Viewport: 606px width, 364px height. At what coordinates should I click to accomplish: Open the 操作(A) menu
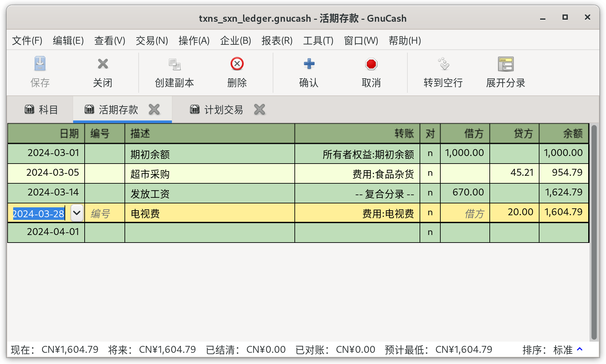(x=194, y=40)
